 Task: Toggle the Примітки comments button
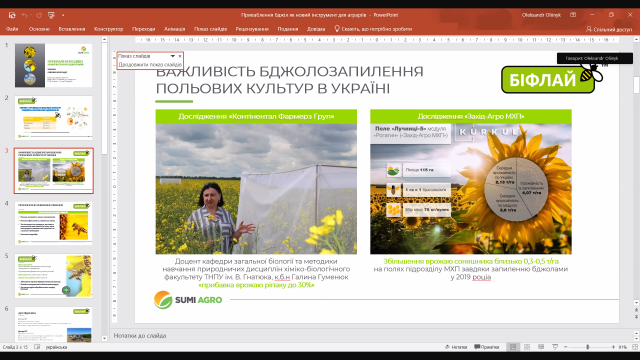pyautogui.click(x=487, y=347)
